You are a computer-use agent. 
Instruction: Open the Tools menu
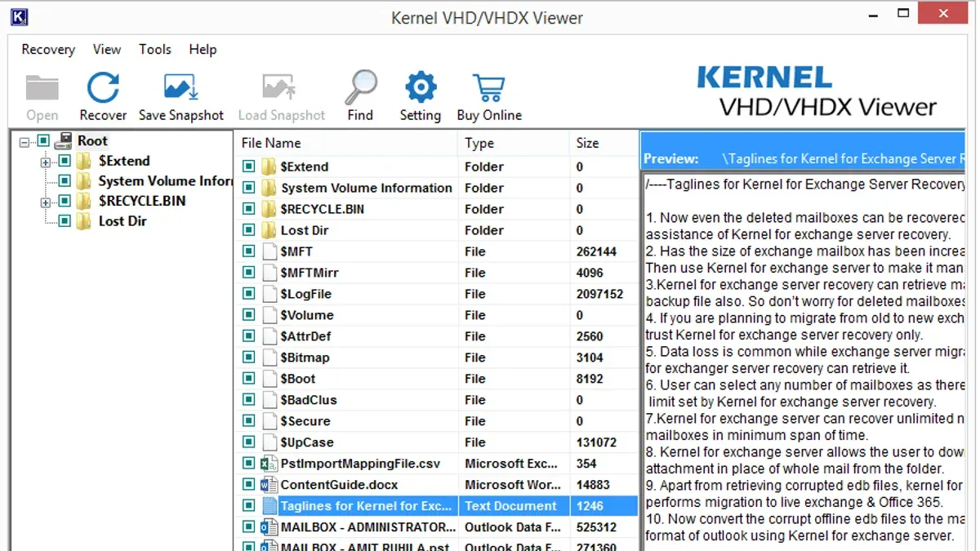point(155,50)
